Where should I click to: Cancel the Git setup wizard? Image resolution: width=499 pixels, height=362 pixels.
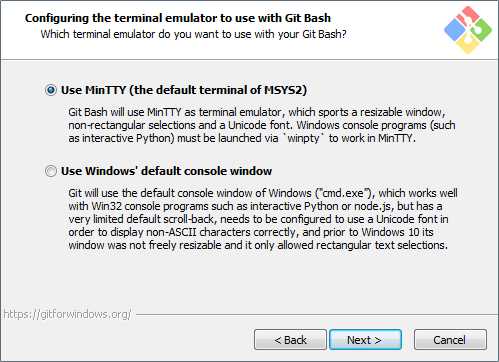pyautogui.click(x=450, y=340)
